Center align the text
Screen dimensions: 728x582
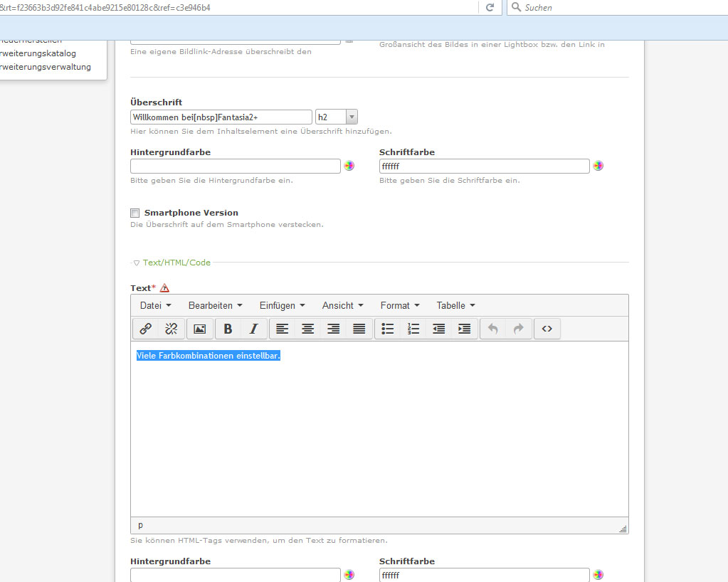click(x=307, y=329)
